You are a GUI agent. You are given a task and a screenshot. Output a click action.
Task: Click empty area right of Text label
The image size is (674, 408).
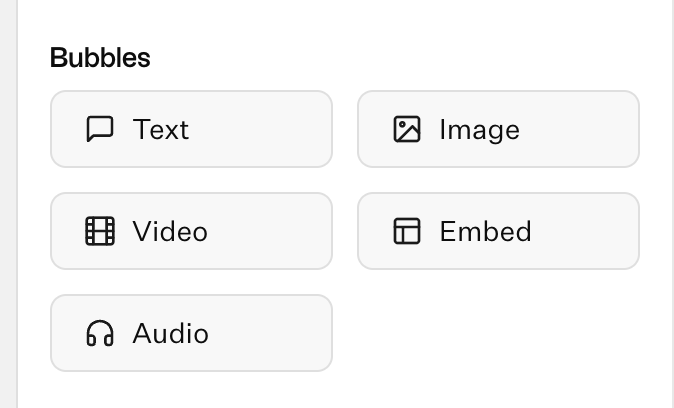[x=258, y=129]
